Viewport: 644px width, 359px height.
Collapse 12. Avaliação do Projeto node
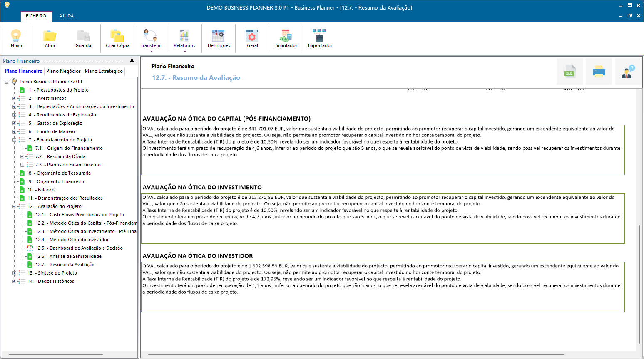(x=14, y=207)
